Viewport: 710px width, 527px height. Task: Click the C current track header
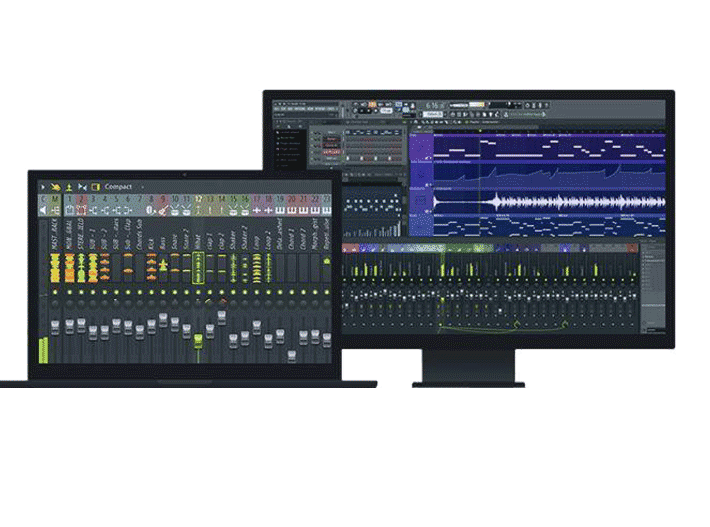pyautogui.click(x=44, y=201)
